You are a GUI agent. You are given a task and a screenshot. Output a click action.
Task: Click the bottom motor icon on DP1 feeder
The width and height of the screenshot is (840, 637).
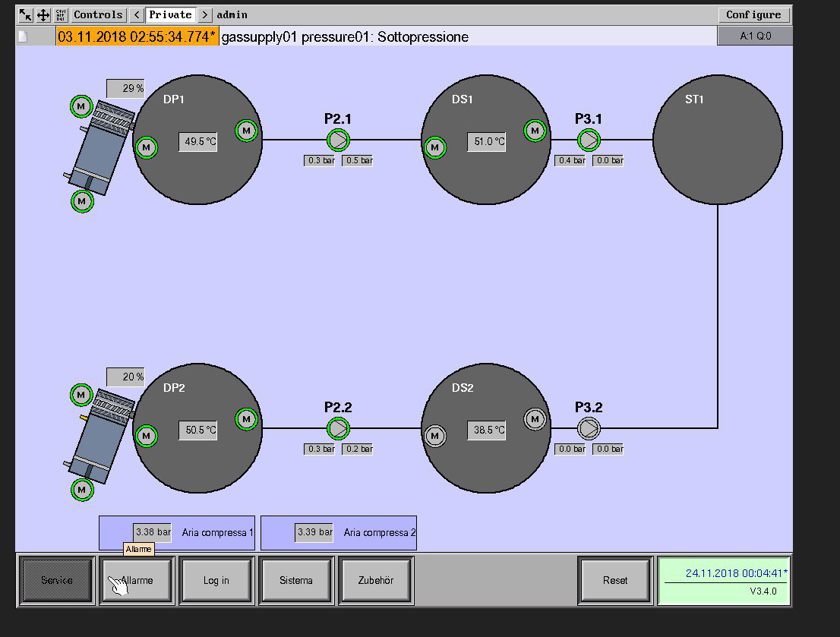82,201
